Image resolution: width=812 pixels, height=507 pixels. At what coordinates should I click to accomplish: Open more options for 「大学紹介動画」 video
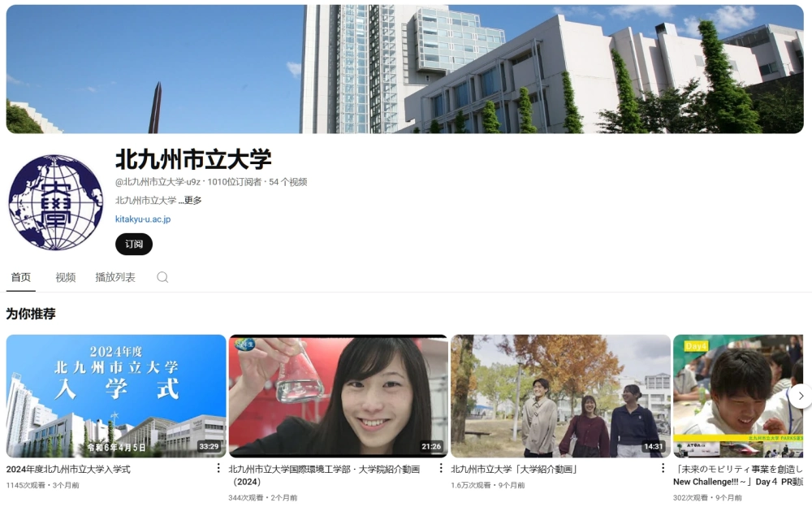(x=663, y=468)
